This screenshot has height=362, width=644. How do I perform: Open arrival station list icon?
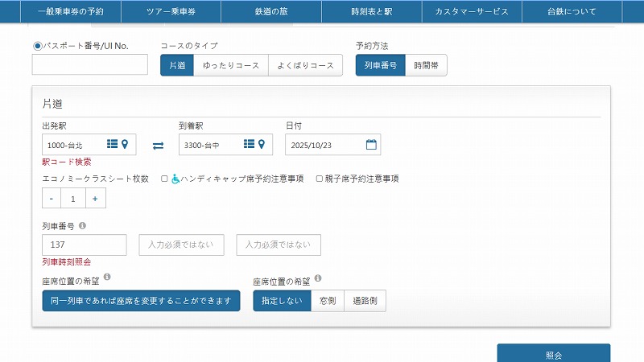click(249, 144)
